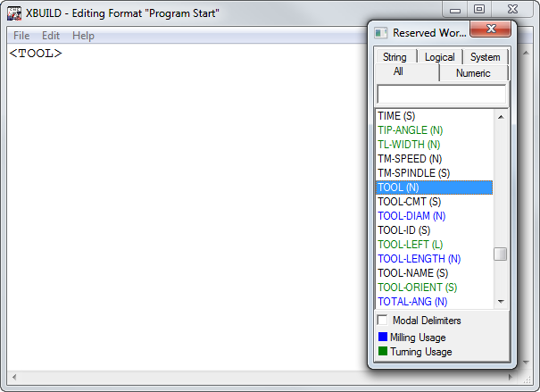This screenshot has height=392, width=540.
Task: Select TM-SPINDLE (S) in the list
Action: [x=434, y=173]
